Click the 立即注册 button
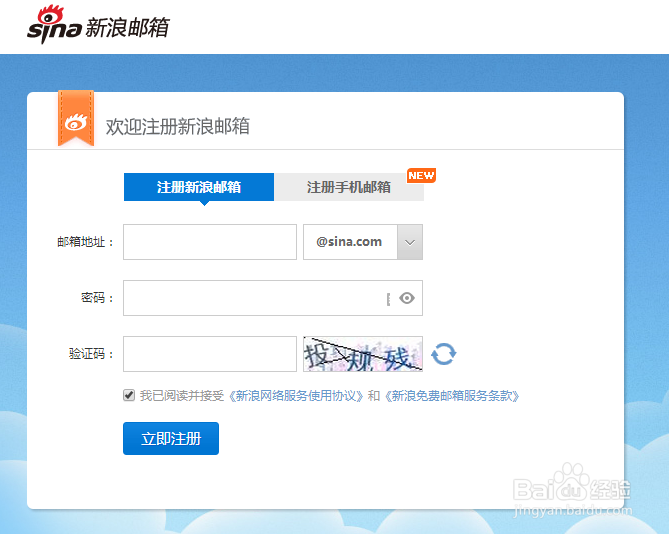The width and height of the screenshot is (669, 534). (x=171, y=438)
